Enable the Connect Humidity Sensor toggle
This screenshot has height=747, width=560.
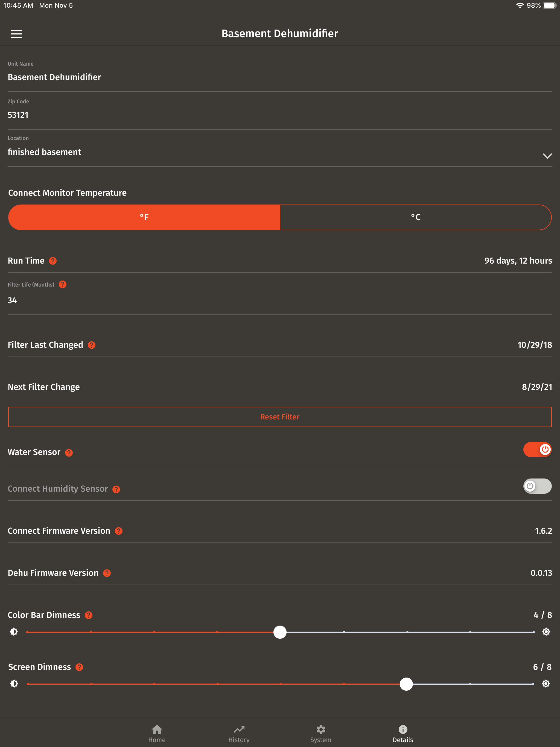537,486
